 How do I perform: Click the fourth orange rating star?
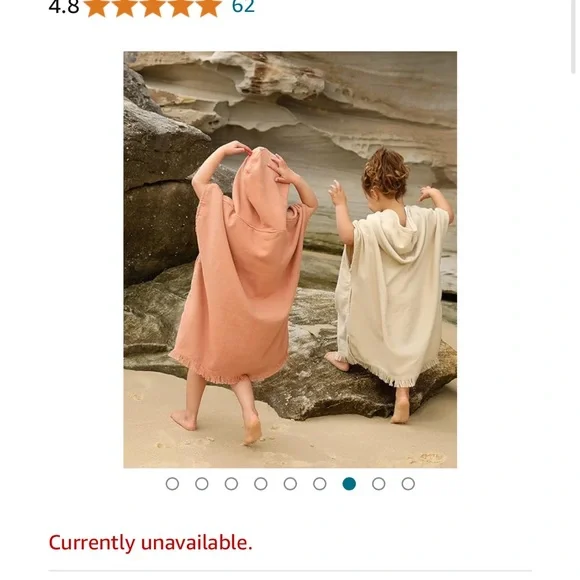(181, 7)
